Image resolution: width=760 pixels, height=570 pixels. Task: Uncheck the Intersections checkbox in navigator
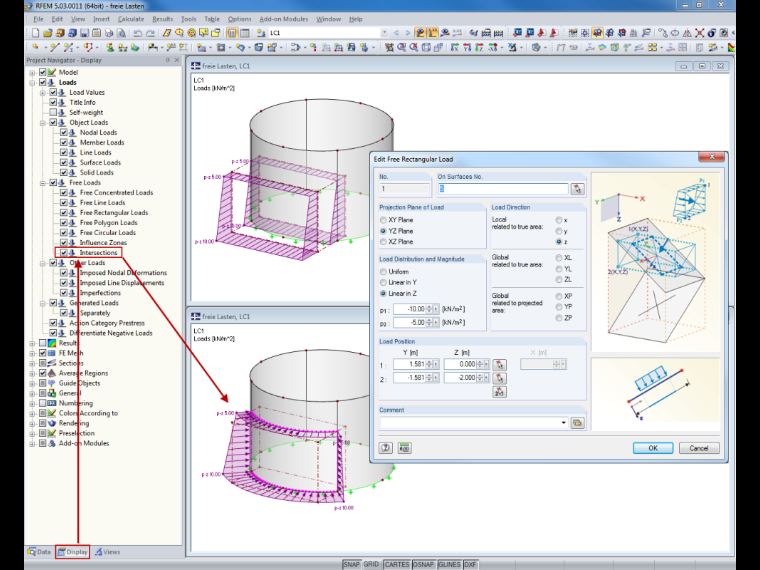click(x=64, y=253)
